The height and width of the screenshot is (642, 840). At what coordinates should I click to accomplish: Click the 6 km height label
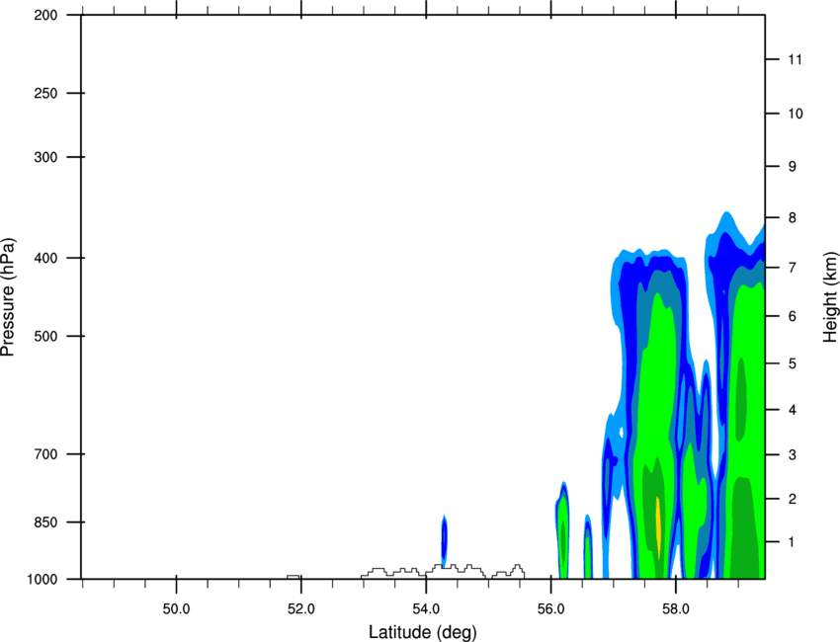point(793,316)
